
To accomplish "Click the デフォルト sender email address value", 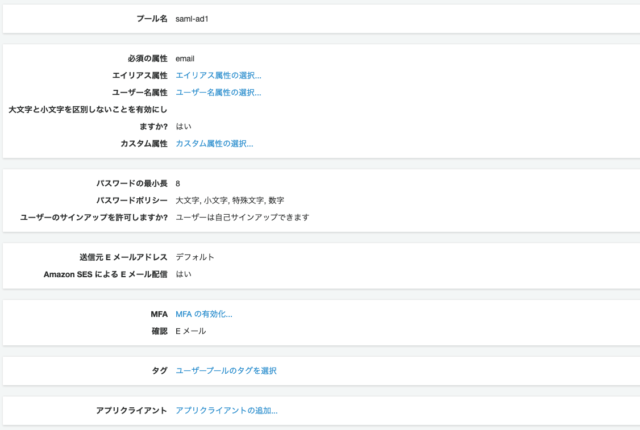I will coord(195,257).
